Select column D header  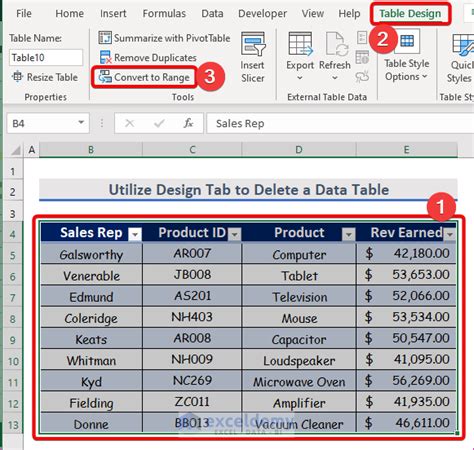pos(299,150)
